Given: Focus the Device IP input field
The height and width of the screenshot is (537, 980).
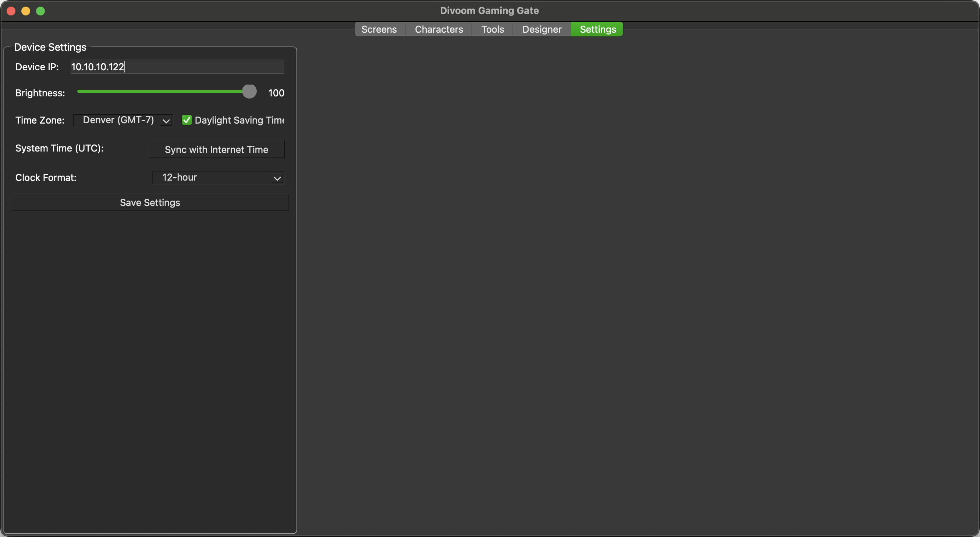Looking at the screenshot, I should (x=177, y=67).
